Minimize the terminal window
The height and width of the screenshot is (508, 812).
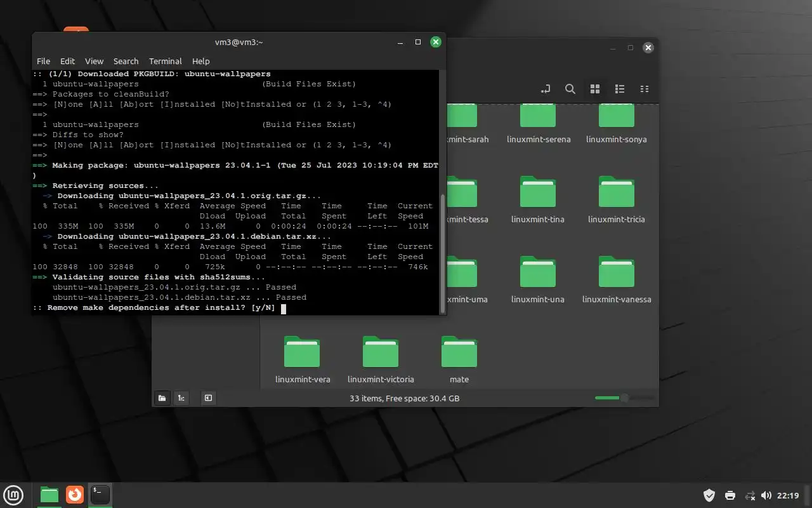(400, 42)
